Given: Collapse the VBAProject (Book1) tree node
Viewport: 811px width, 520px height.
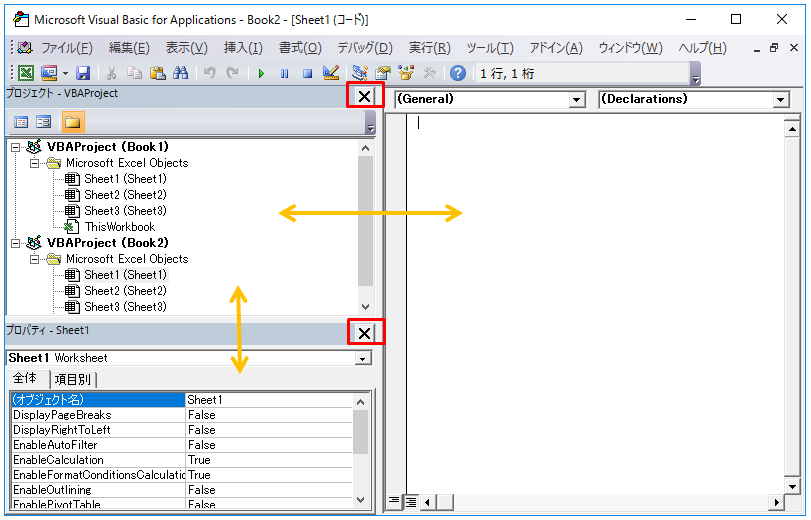Looking at the screenshot, I should point(16,147).
